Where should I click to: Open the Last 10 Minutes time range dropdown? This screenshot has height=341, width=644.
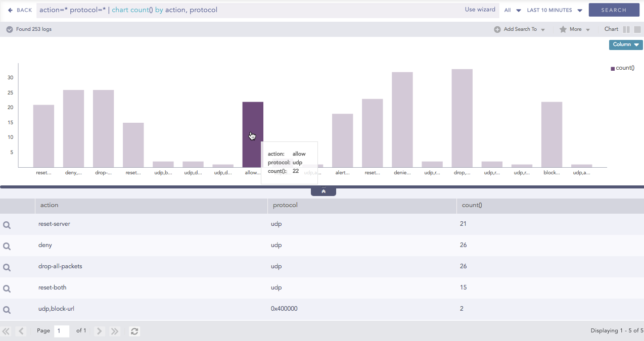coord(555,10)
